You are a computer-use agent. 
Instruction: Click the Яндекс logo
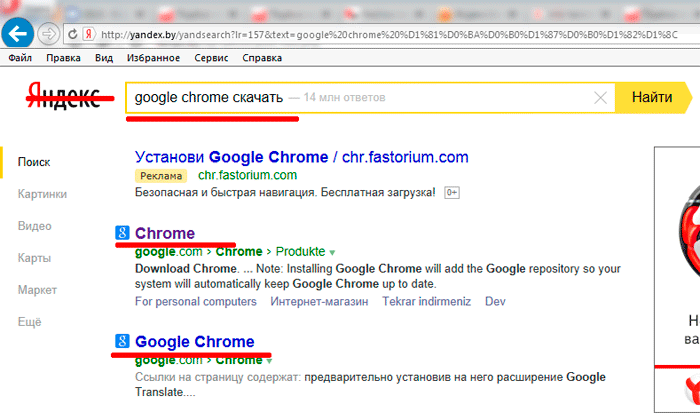click(65, 95)
